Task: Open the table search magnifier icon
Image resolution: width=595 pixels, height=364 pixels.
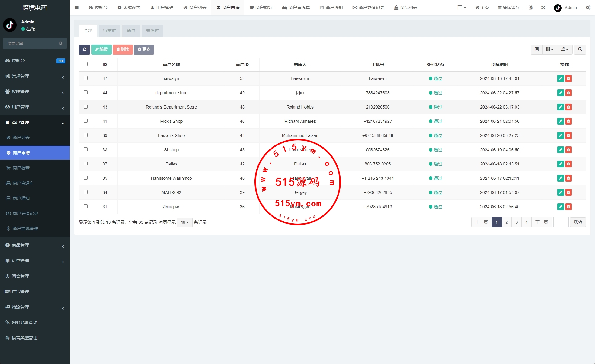Action: pyautogui.click(x=580, y=49)
